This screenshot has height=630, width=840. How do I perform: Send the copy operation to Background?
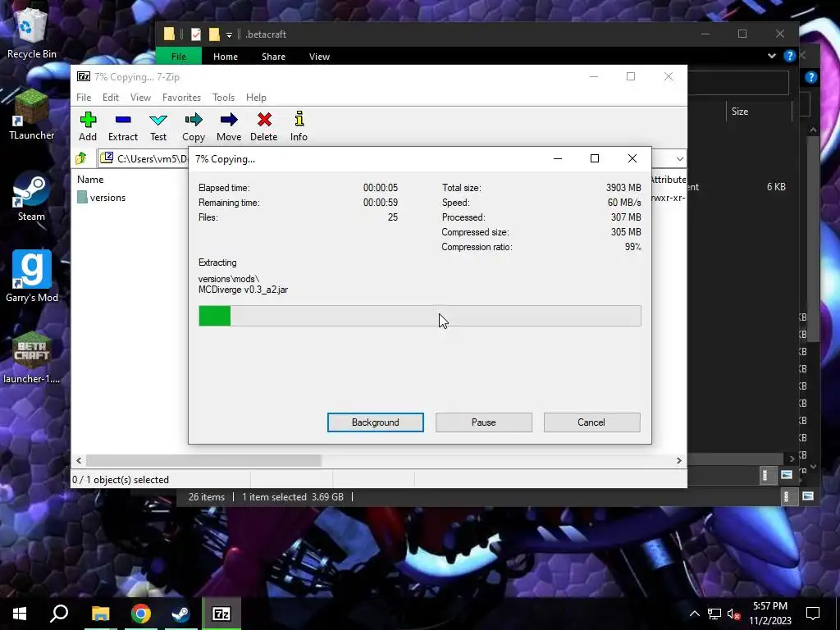tap(375, 422)
